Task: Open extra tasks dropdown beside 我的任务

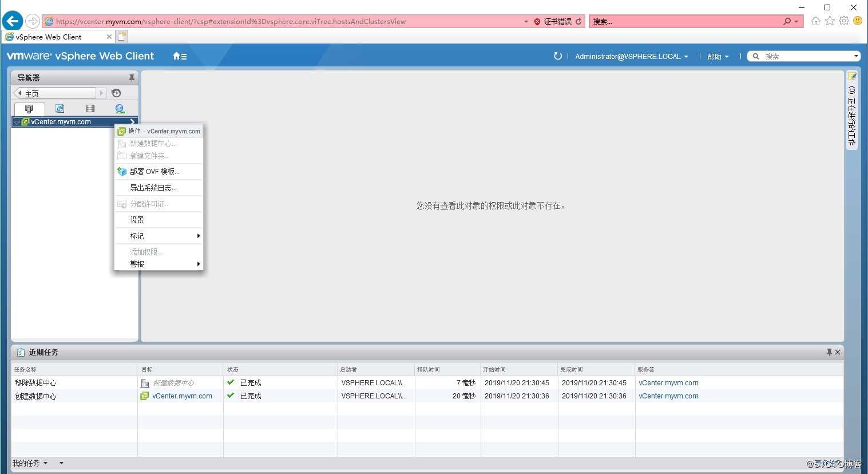Action: [x=61, y=463]
